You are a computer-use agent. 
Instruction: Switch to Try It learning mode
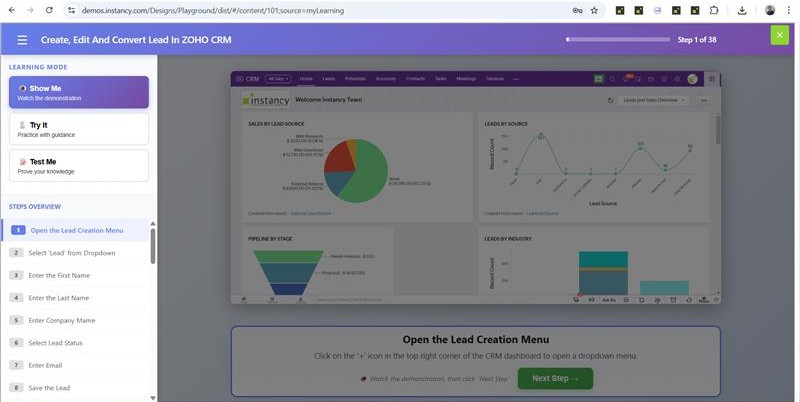point(78,129)
